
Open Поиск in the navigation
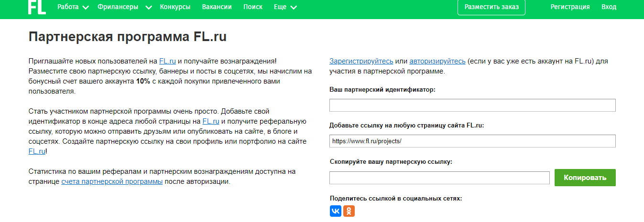click(253, 7)
